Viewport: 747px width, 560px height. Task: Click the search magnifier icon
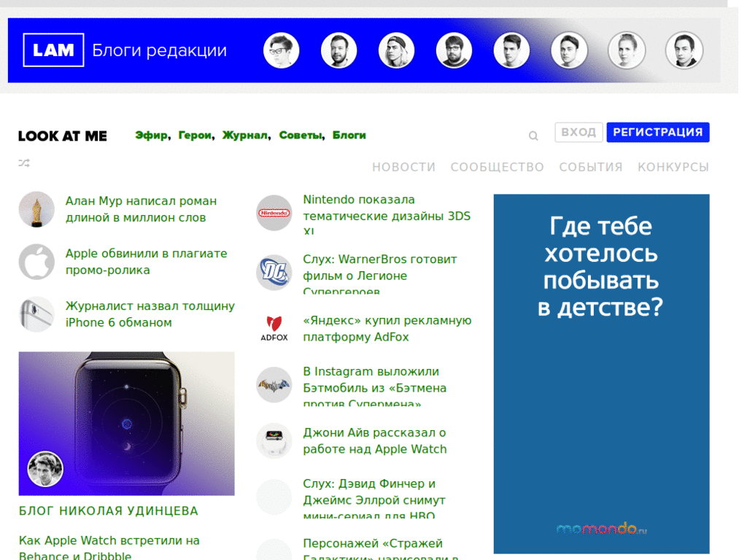point(533,136)
